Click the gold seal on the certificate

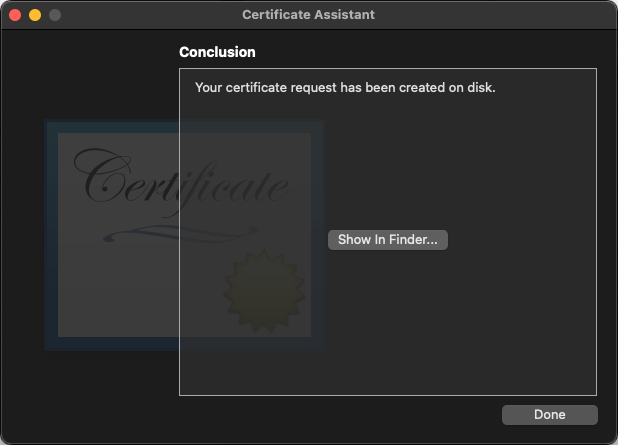pyautogui.click(x=262, y=292)
